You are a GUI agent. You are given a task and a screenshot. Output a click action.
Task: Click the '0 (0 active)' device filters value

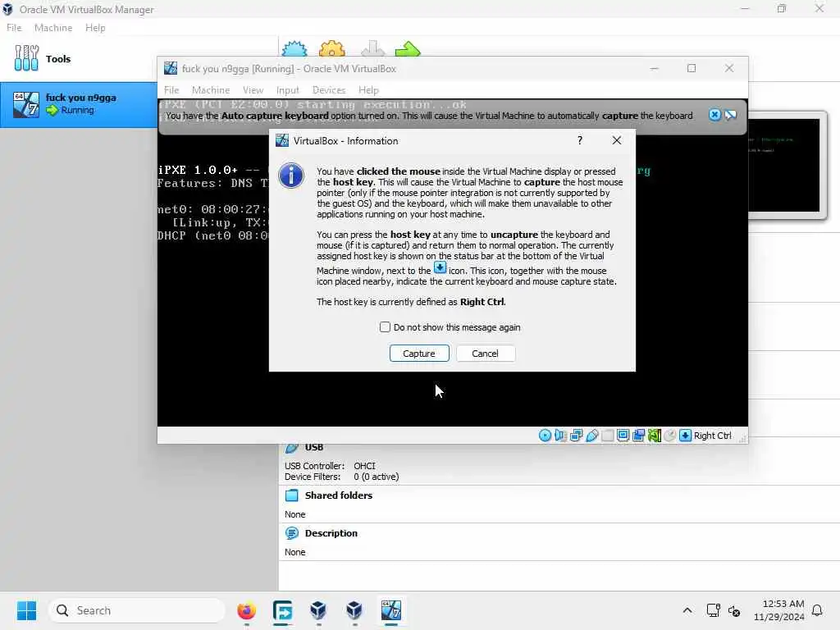376,477
